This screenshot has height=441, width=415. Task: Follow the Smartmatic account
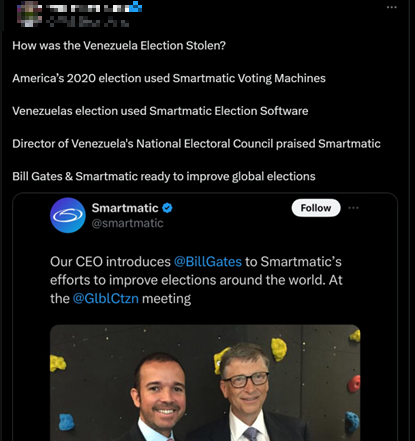(316, 208)
